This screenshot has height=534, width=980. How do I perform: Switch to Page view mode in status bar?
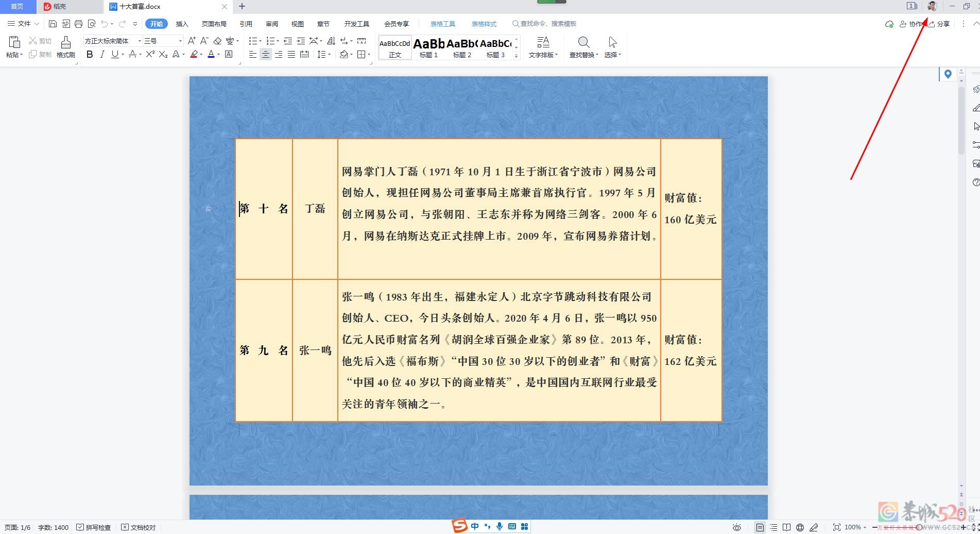click(760, 527)
